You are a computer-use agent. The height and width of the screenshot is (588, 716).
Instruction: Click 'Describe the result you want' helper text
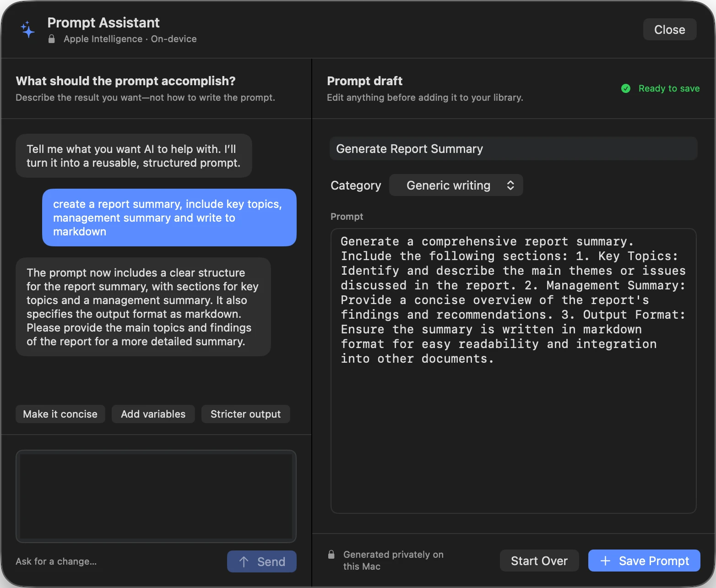pyautogui.click(x=145, y=98)
